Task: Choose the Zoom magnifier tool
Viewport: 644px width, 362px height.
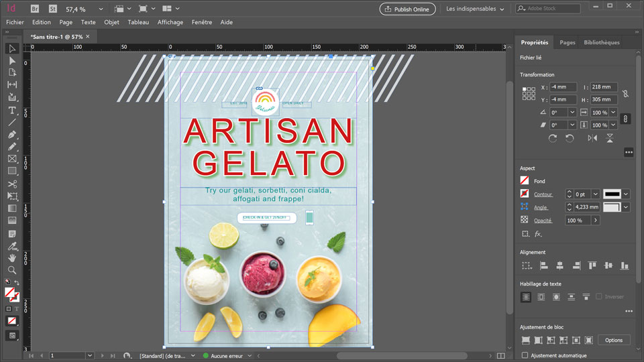Action: tap(12, 269)
